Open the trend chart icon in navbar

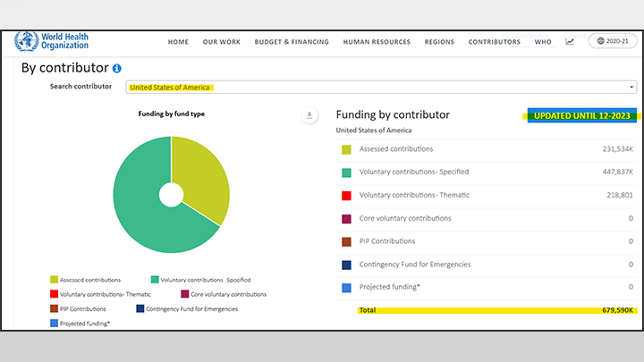click(570, 42)
